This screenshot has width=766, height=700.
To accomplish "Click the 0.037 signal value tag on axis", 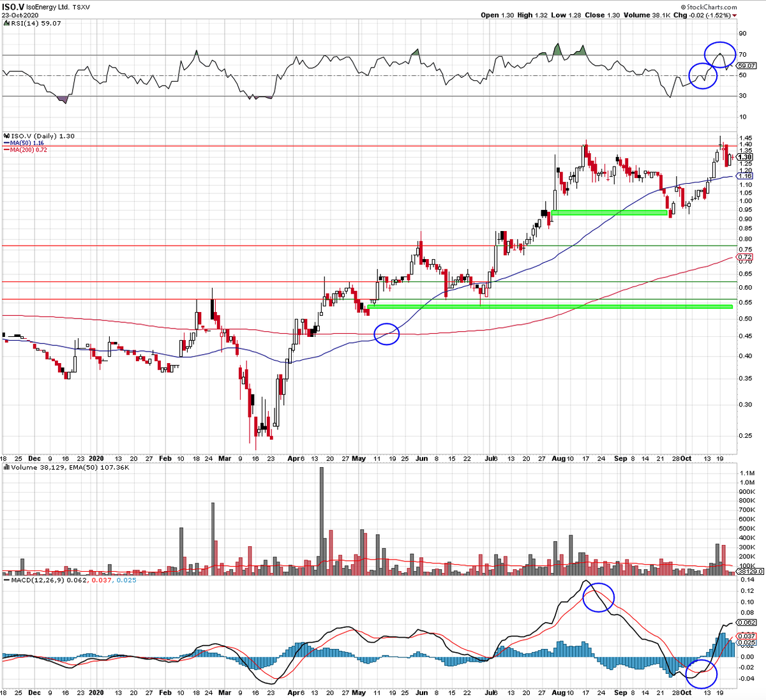I will (747, 636).
